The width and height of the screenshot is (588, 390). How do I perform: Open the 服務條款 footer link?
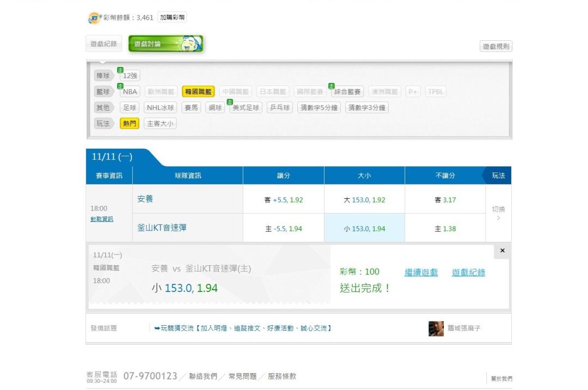[x=282, y=376]
